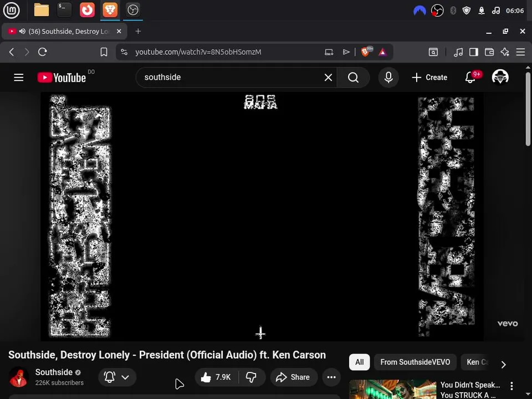
Task: Open the OBS system tray indicator
Action: (437, 11)
